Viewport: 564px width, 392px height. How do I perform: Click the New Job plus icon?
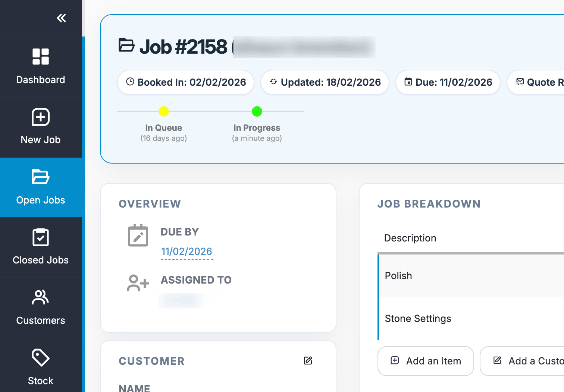(41, 117)
